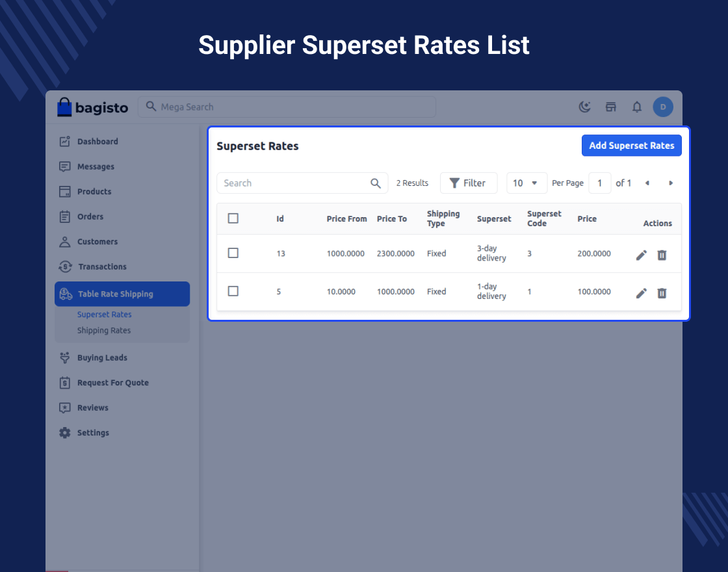This screenshot has width=728, height=572.
Task: Open Request For Quote menu label
Action: click(x=113, y=383)
